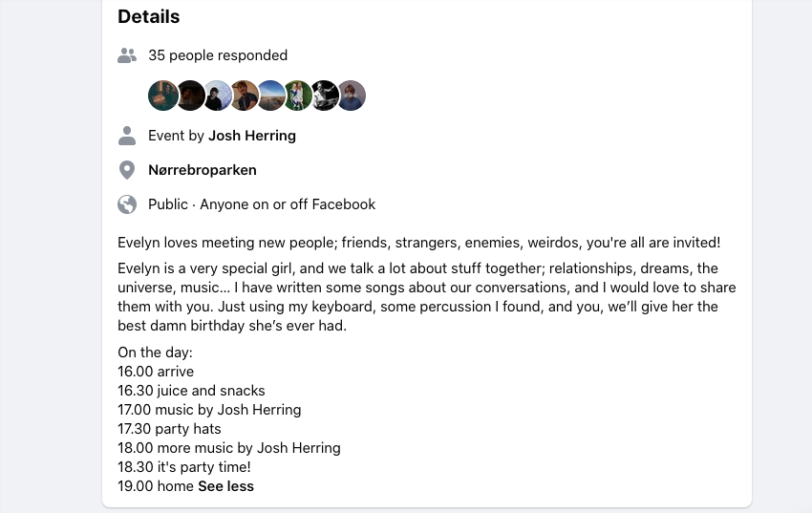Open Josh Herring's profile from Event by
Viewport: 812px width, 513px height.
(252, 136)
